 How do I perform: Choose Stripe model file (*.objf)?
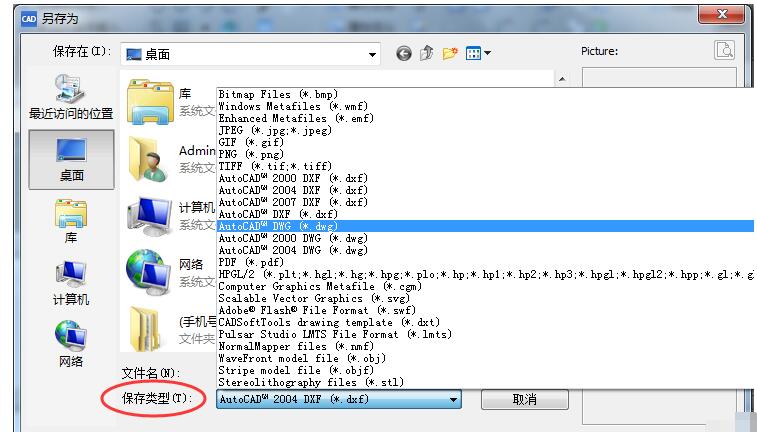[x=485, y=370]
